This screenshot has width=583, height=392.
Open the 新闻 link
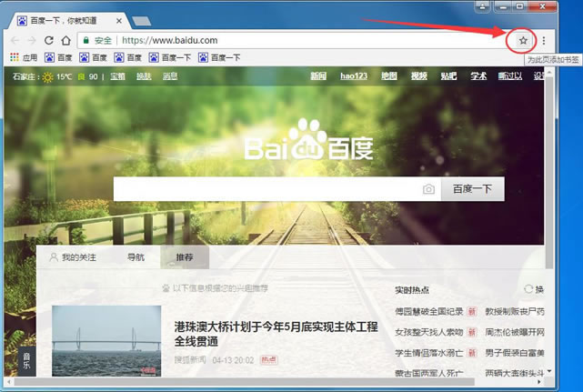pos(318,75)
